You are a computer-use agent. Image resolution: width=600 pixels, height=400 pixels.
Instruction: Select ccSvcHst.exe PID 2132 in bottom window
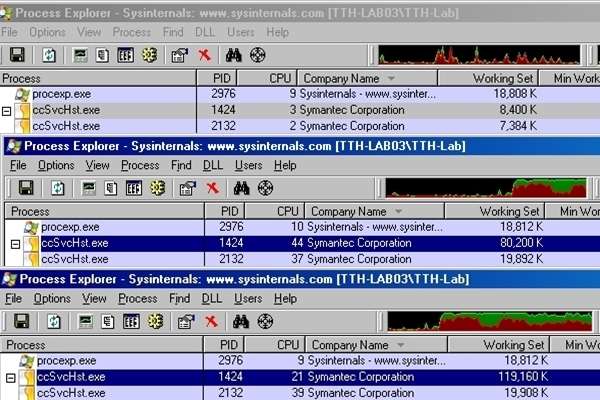300,393
